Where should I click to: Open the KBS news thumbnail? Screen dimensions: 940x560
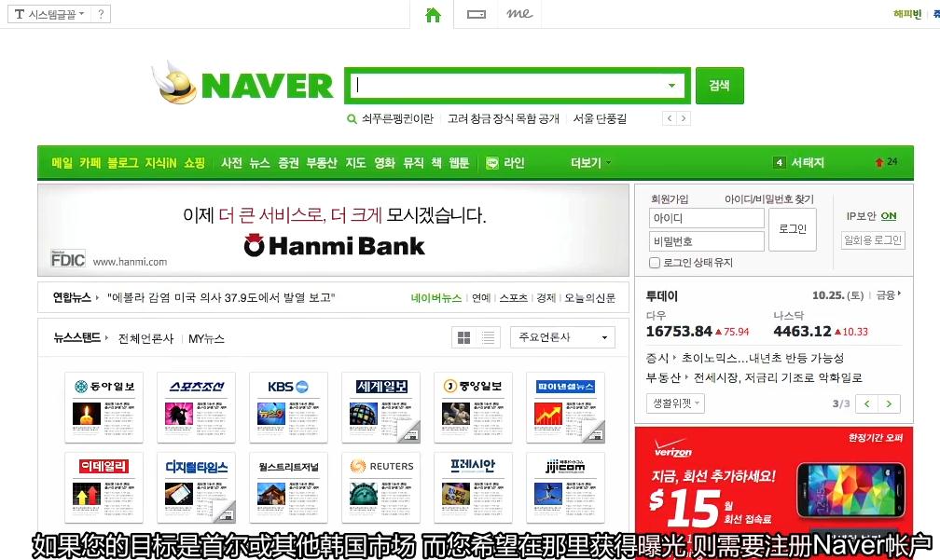tap(288, 407)
